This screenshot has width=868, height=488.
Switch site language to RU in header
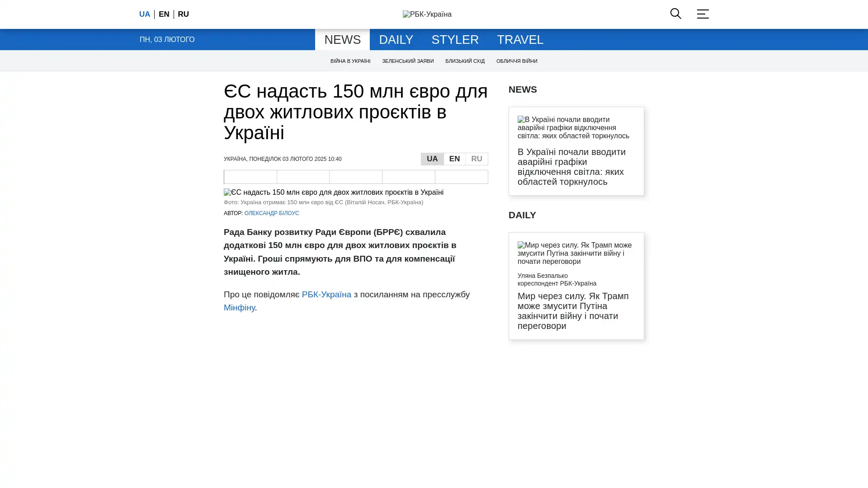coord(183,14)
